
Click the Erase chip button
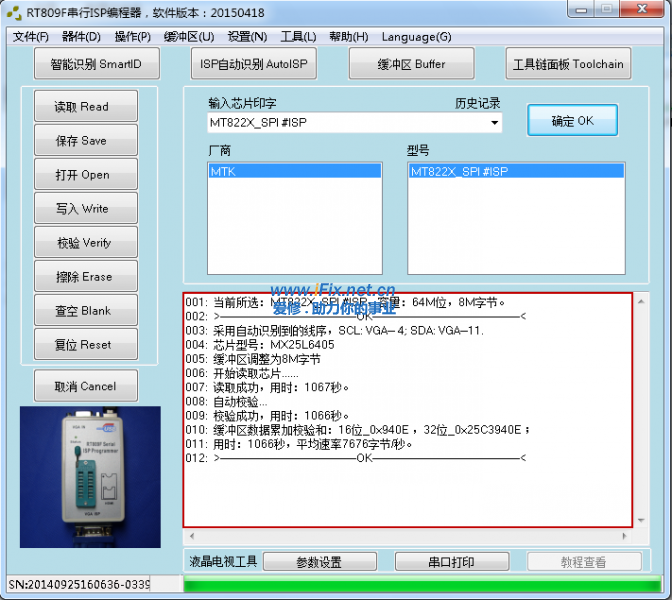pos(82,277)
